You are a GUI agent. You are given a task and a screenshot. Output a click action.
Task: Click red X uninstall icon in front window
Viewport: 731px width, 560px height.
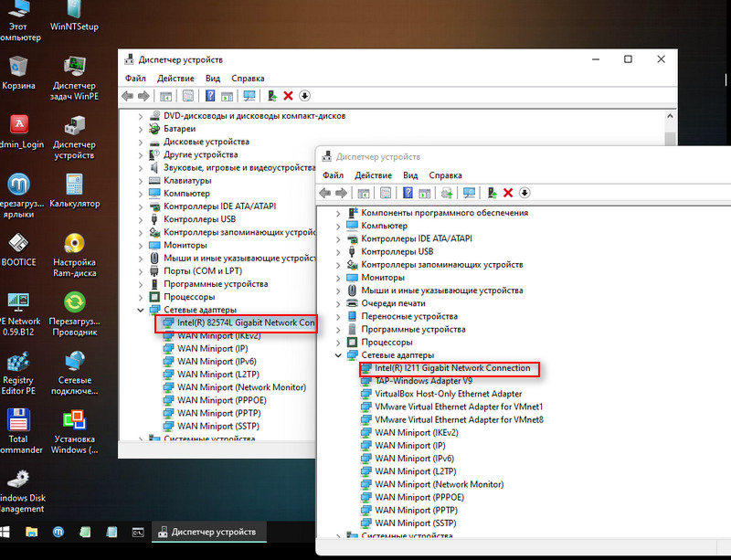(x=508, y=193)
